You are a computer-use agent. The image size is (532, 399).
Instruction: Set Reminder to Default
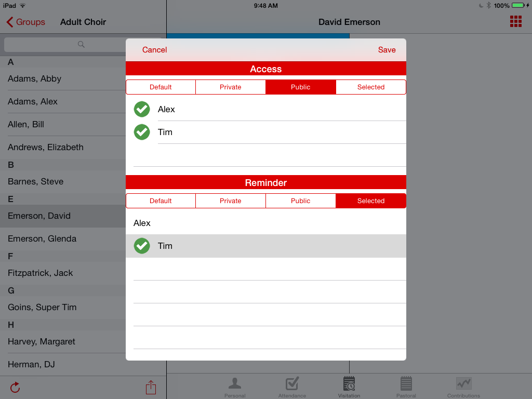(x=161, y=201)
